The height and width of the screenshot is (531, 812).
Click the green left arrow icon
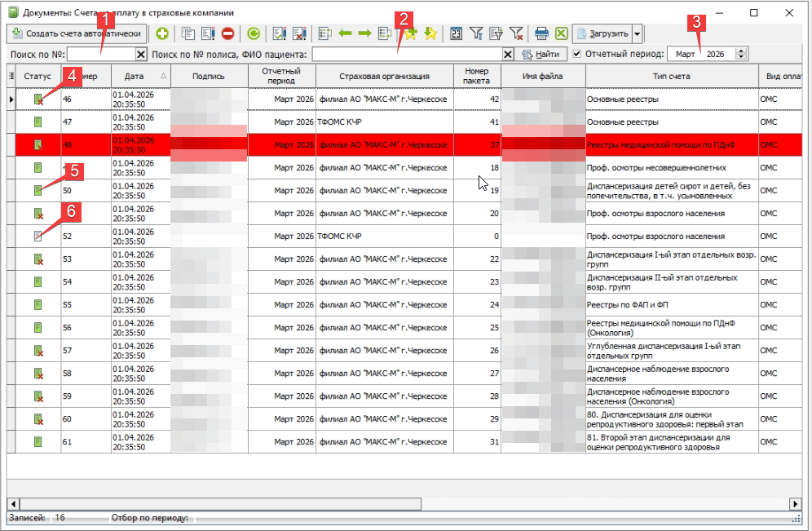[345, 33]
